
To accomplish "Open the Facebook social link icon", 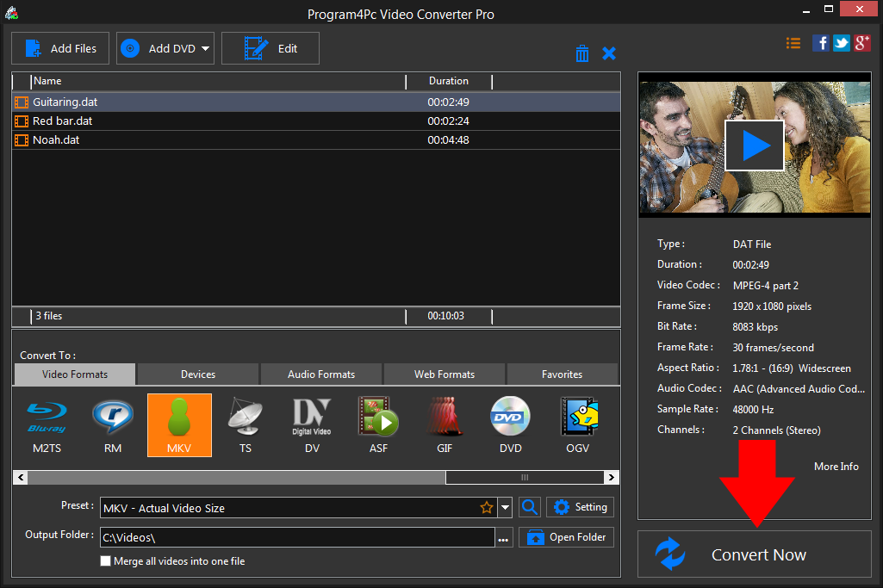I will pyautogui.click(x=821, y=43).
